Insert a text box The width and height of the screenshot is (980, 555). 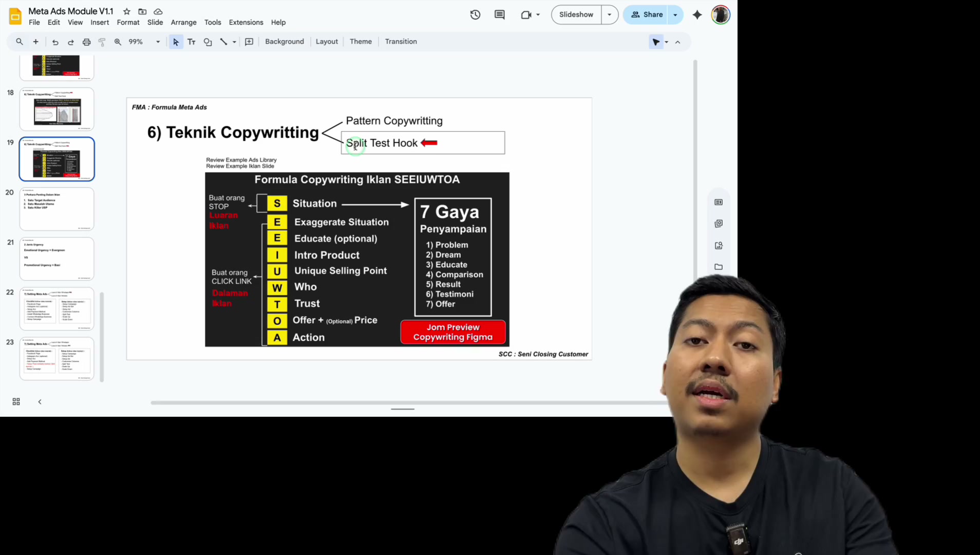[x=192, y=42]
